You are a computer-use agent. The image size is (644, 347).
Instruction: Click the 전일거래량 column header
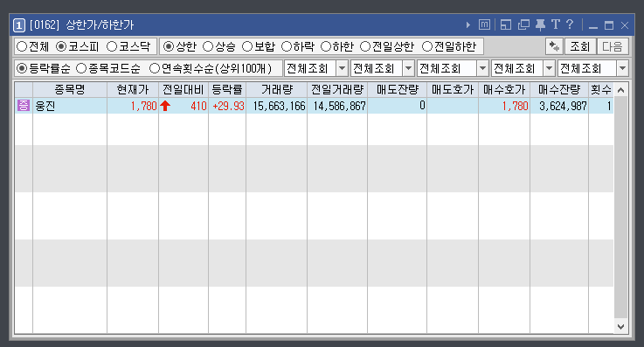coord(337,89)
